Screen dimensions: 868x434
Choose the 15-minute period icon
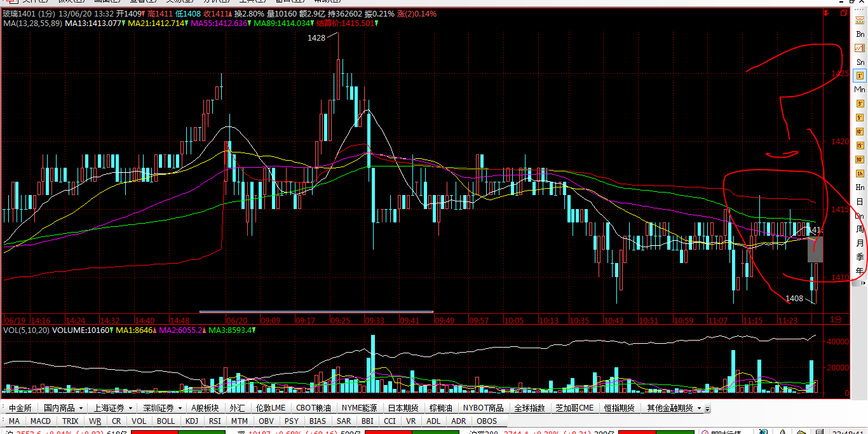point(860,146)
